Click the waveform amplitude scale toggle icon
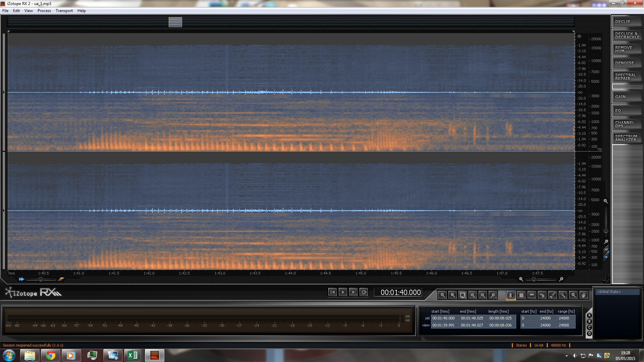This screenshot has height=362, width=644. (x=606, y=257)
